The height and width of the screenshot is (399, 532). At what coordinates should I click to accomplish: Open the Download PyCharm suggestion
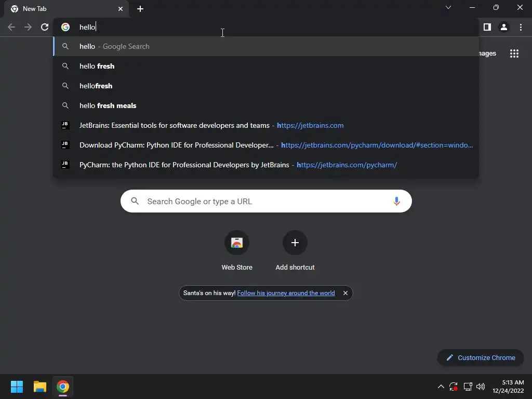pos(266,145)
